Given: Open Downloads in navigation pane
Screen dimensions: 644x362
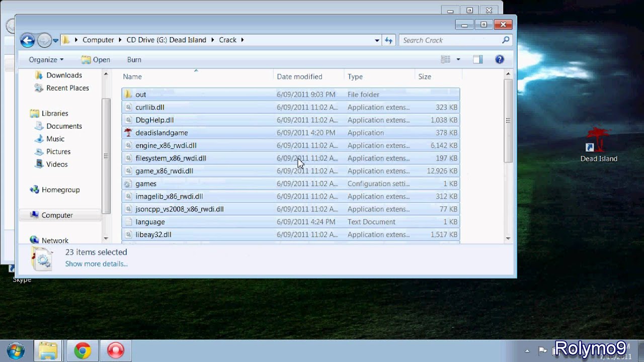Looking at the screenshot, I should [64, 75].
